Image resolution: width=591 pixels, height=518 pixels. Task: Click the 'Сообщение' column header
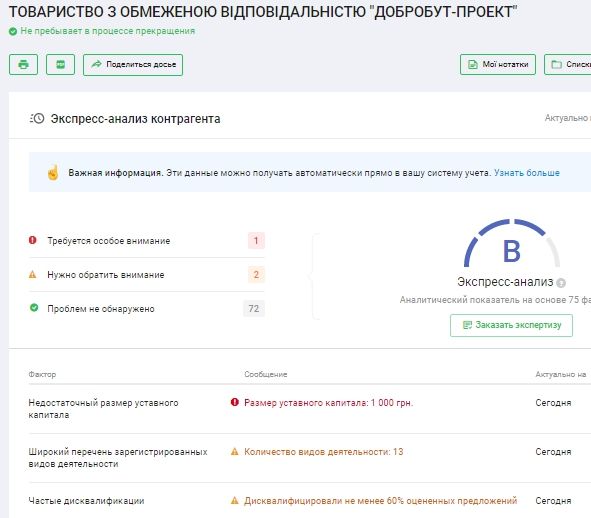pos(266,374)
